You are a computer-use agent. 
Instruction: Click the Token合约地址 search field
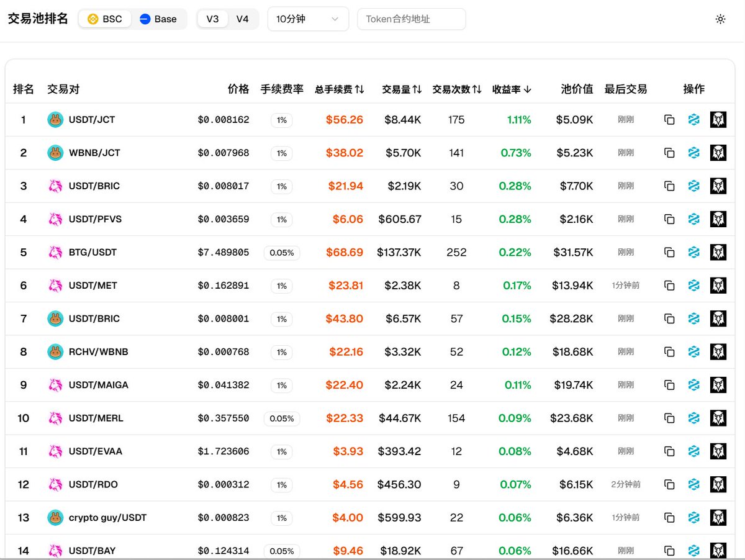(x=411, y=19)
